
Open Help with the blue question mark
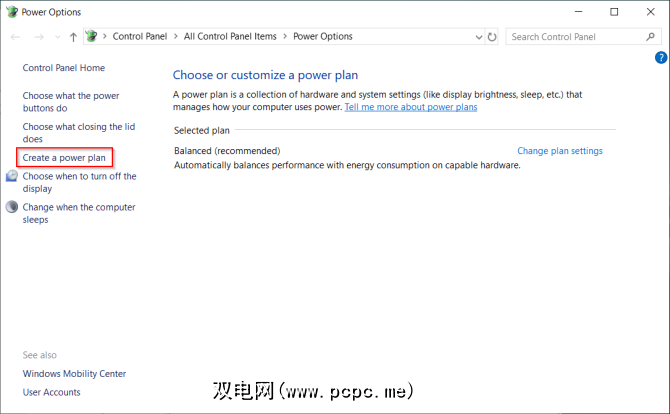(x=661, y=57)
